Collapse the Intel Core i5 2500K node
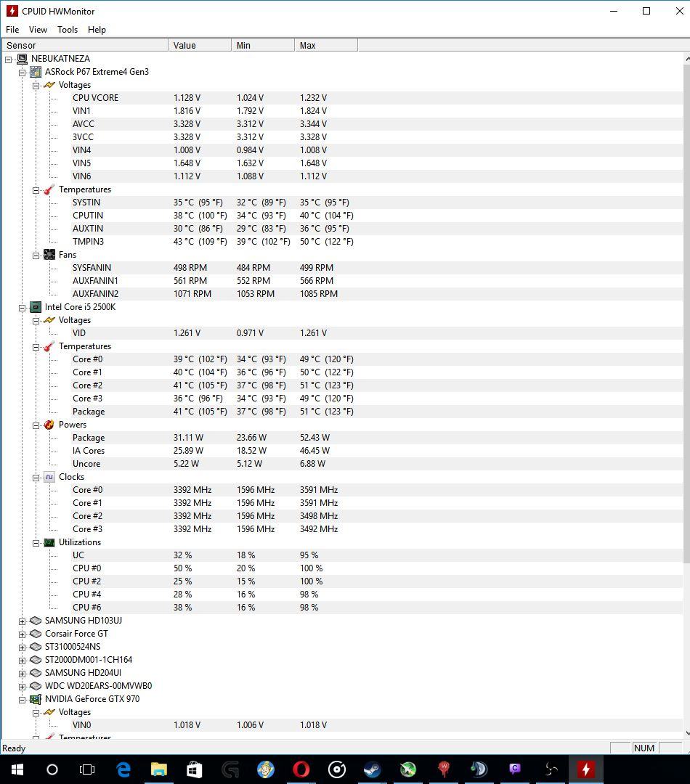 coord(22,308)
